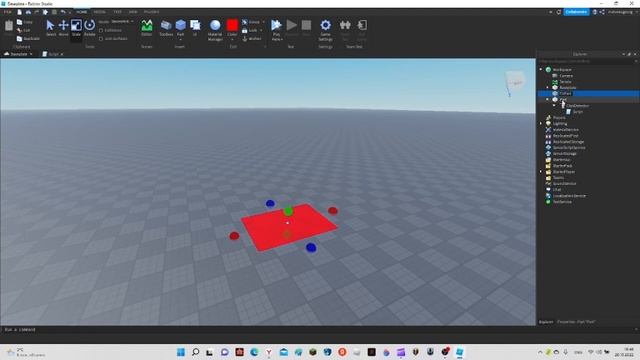Switch to the HOME ribbon tab
This screenshot has height=360, width=640.
82,12
